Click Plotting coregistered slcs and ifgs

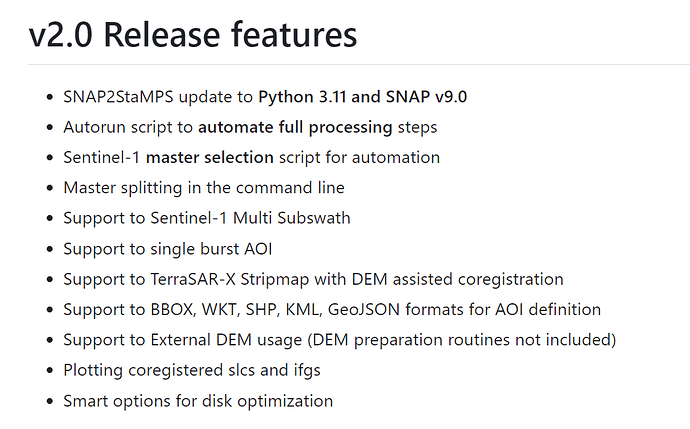(192, 370)
